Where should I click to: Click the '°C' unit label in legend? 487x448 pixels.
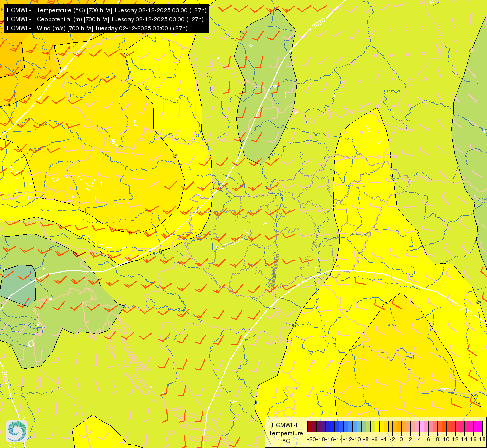tap(286, 441)
